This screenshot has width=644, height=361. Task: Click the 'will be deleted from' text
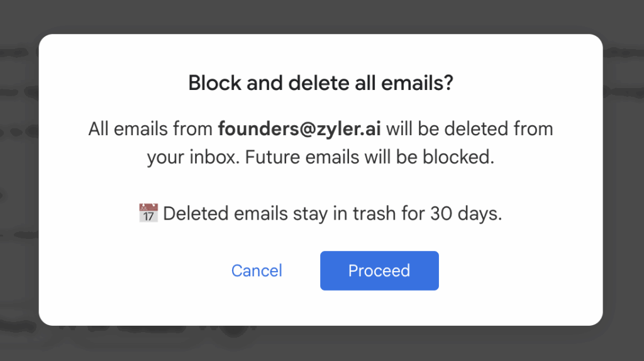tap(469, 129)
